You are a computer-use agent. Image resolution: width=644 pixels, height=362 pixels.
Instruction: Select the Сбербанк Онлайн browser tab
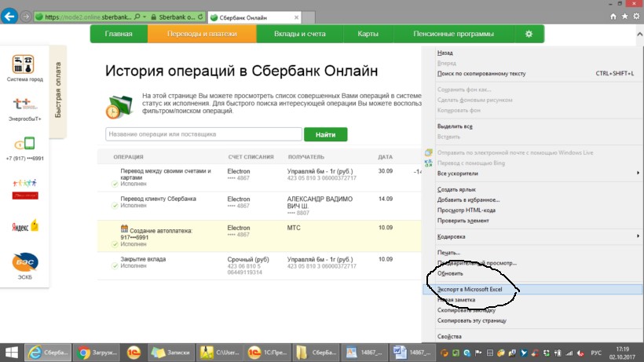click(254, 17)
